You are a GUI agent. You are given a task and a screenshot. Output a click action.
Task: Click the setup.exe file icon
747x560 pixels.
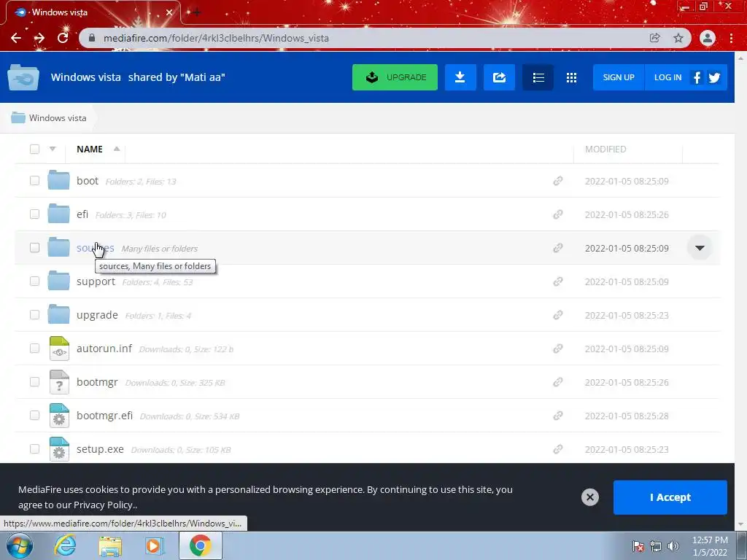click(x=59, y=449)
